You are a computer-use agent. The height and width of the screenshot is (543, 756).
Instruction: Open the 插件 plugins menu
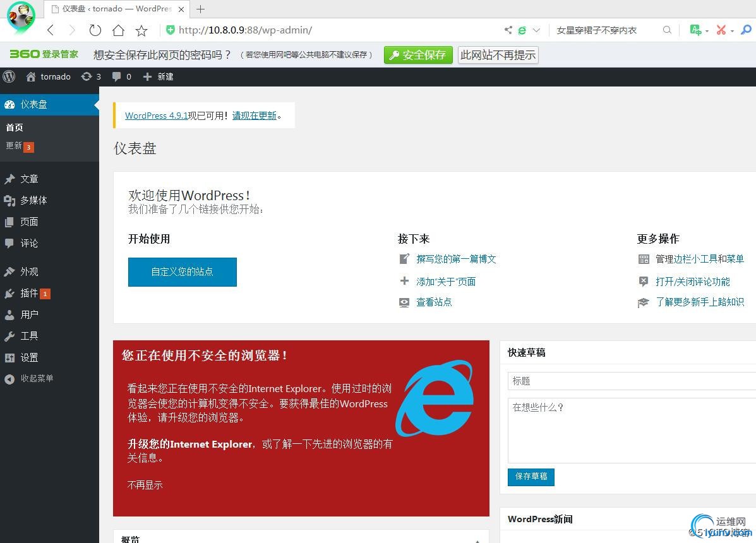(x=49, y=294)
